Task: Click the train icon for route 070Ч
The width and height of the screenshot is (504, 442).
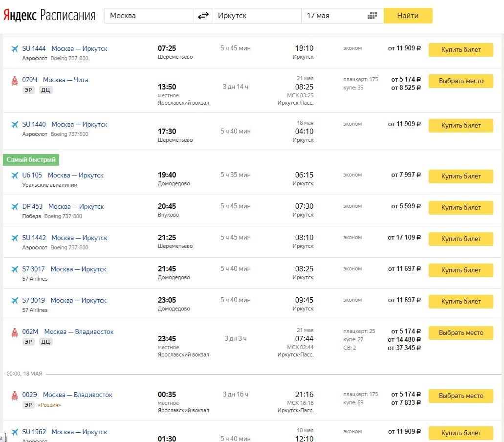Action: click(x=15, y=81)
